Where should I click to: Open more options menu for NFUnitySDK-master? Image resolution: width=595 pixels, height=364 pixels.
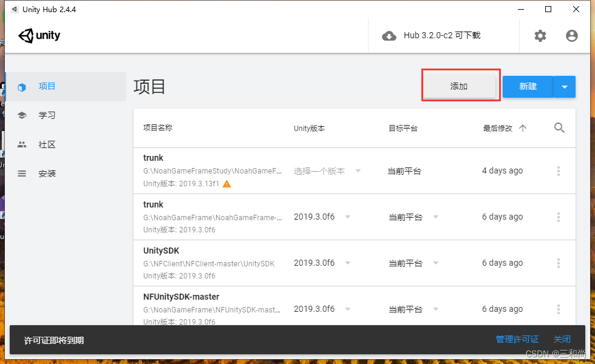(x=558, y=309)
